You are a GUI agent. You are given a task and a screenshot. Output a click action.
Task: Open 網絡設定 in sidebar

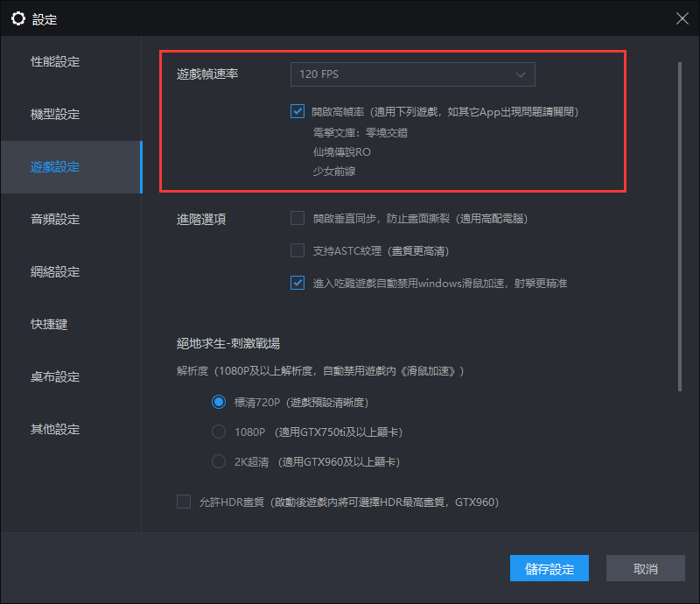(x=55, y=272)
